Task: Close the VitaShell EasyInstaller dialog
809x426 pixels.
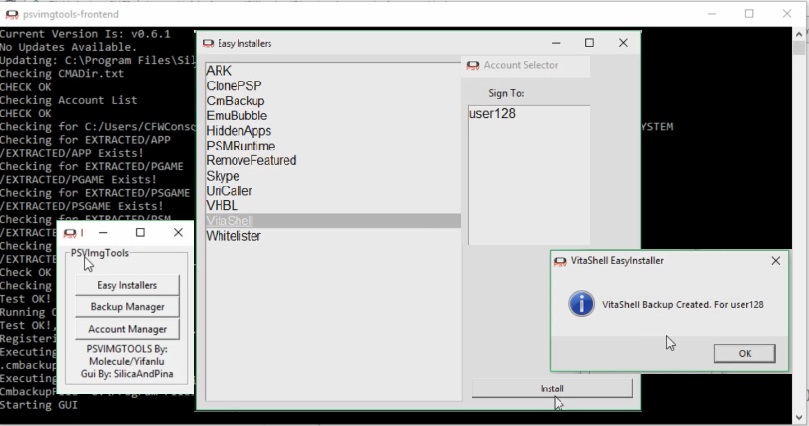Action: [775, 261]
